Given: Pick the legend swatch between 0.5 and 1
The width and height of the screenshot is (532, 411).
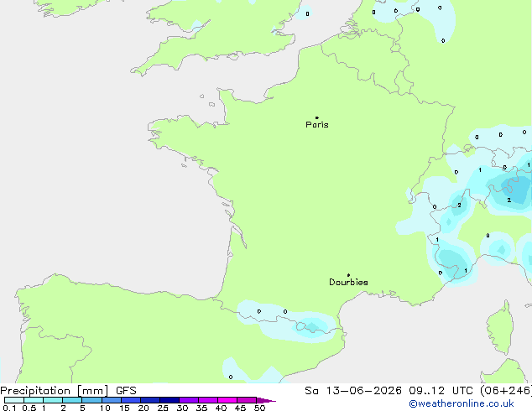Looking at the screenshot, I should point(34,400).
